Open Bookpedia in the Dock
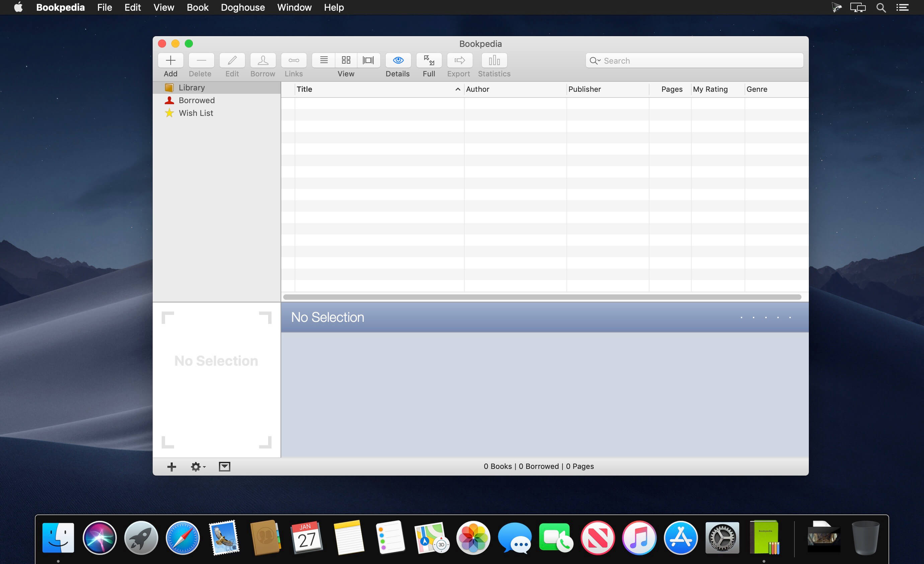Viewport: 924px width, 564px height. [764, 538]
